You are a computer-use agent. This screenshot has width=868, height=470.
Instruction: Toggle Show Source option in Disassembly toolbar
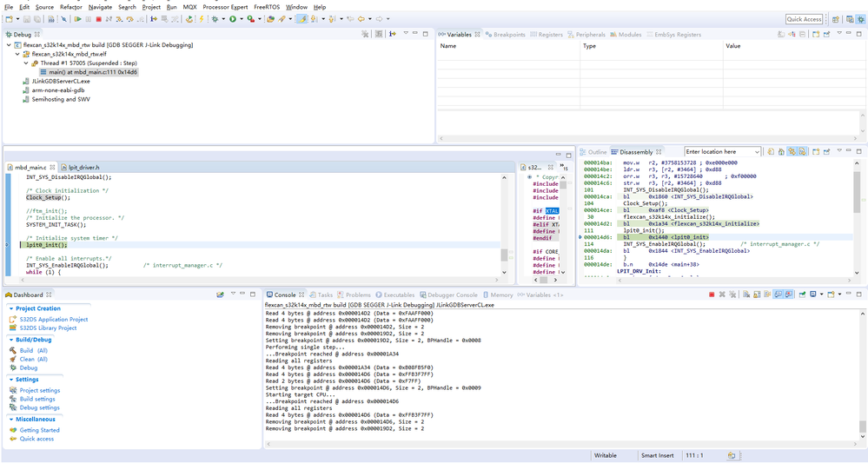(x=802, y=152)
